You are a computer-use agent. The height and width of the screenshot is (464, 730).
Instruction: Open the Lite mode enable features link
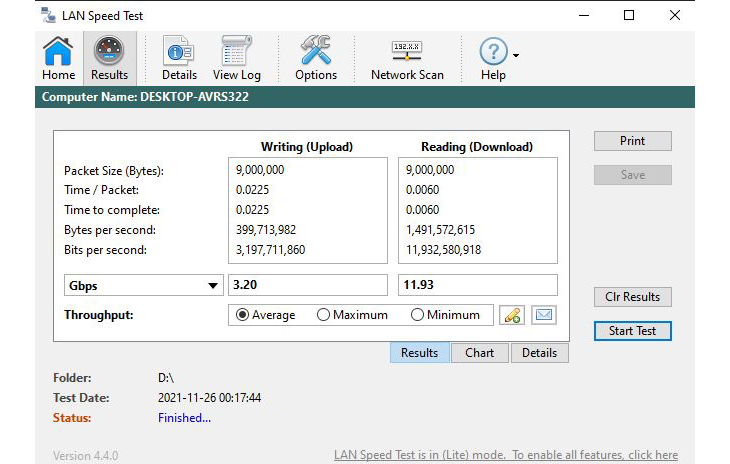tap(506, 455)
